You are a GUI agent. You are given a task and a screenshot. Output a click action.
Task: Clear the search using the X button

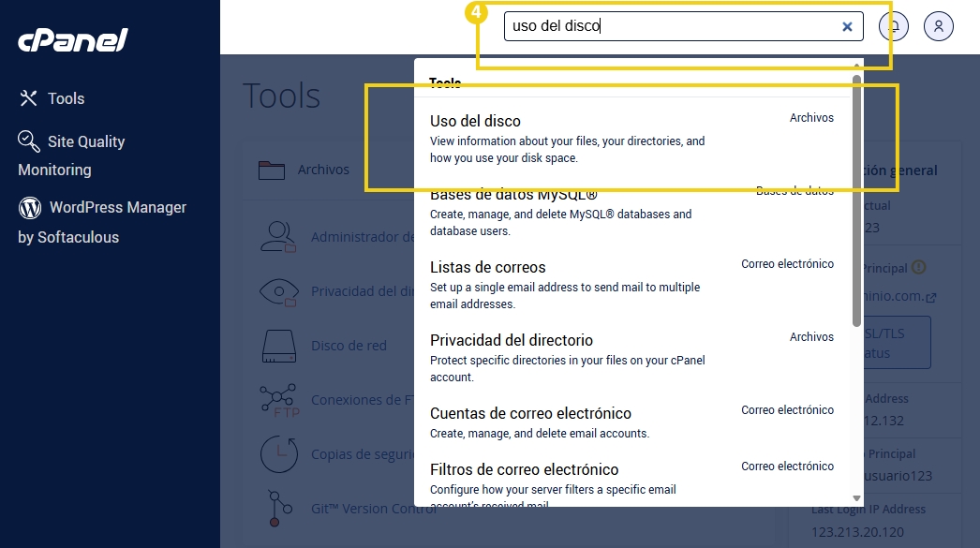pos(846,26)
